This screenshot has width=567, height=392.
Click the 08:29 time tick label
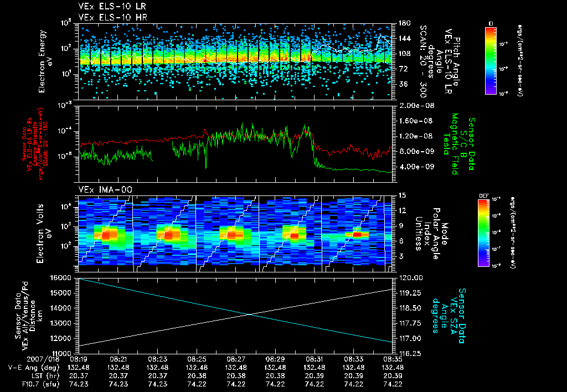(x=275, y=359)
